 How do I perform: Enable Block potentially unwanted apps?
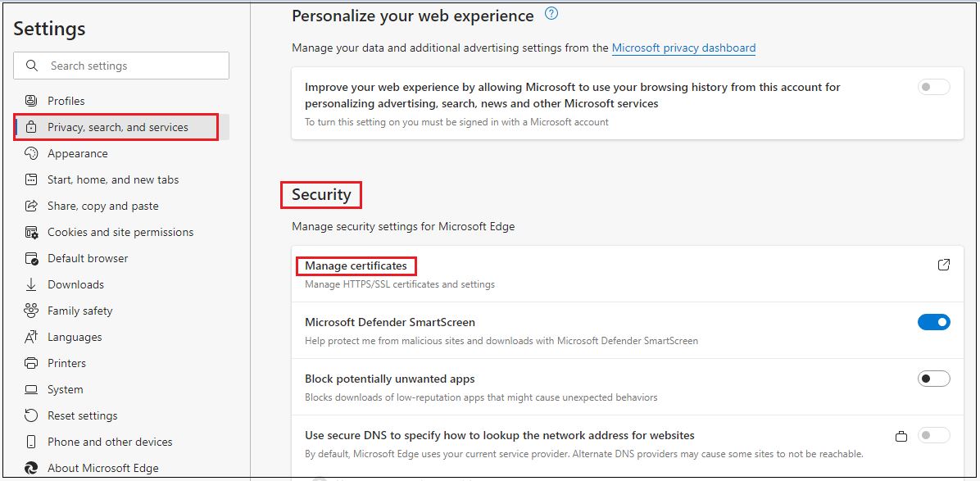(x=933, y=379)
